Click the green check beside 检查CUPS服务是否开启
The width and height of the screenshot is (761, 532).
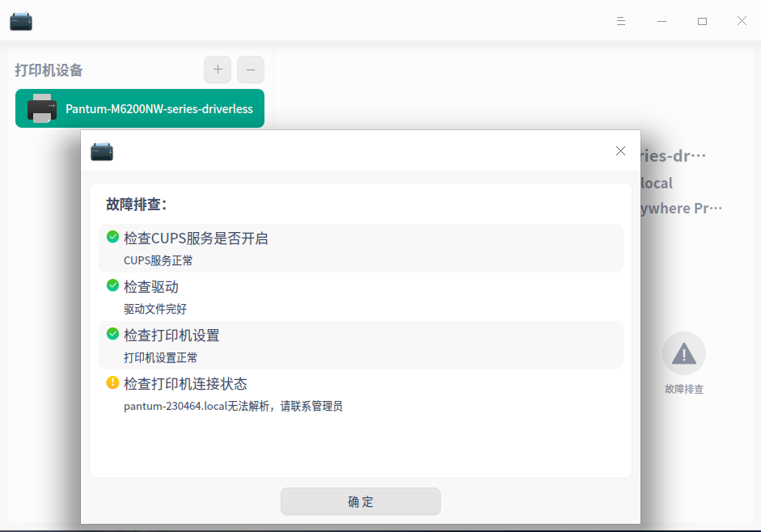112,236
